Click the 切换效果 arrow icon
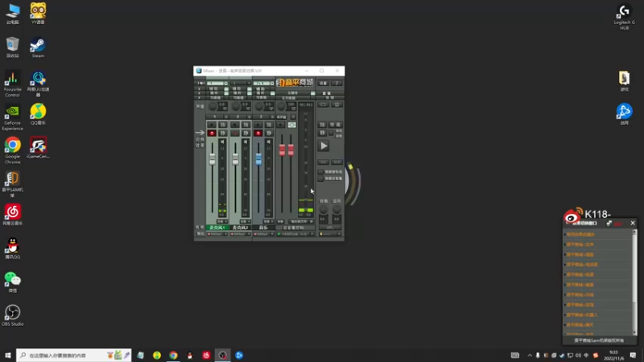644x362 pixels. click(200, 133)
